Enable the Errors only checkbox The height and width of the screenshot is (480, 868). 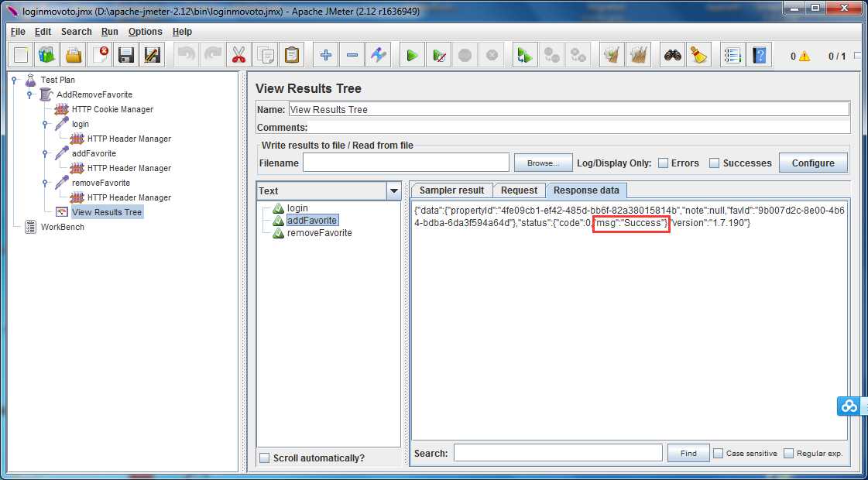[x=663, y=163]
